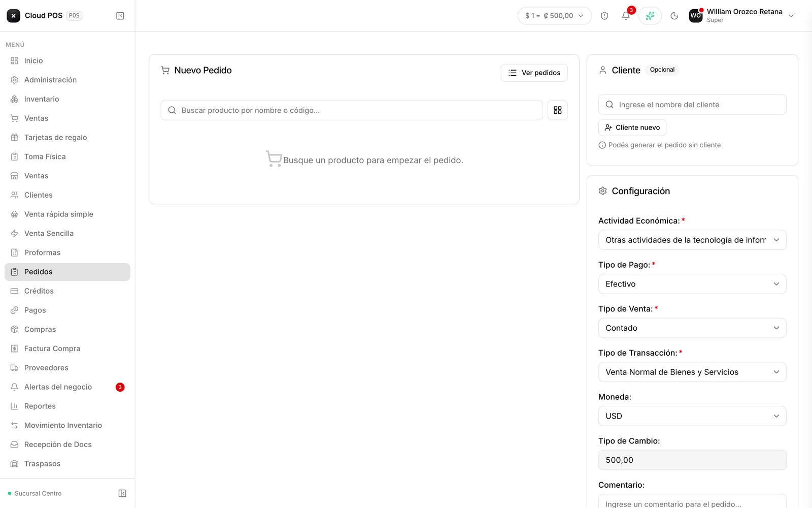
Task: Click the Ver pedidos button
Action: pyautogui.click(x=534, y=73)
